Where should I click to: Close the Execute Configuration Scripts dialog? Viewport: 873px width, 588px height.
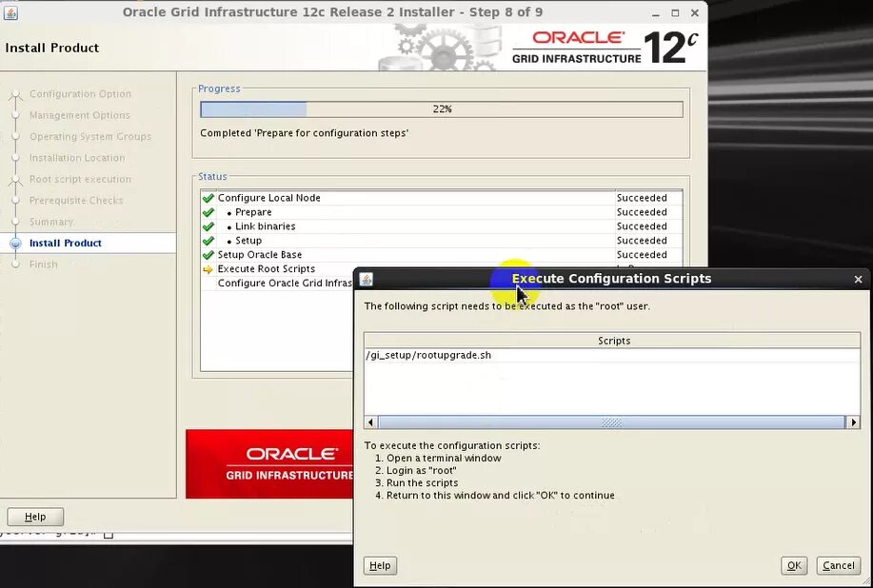point(858,280)
